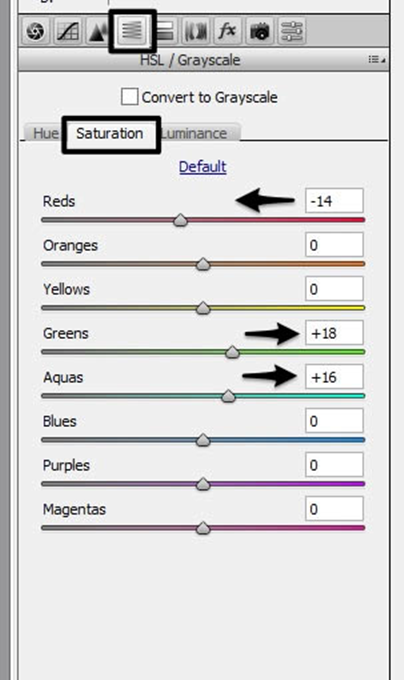The image size is (404, 680).
Task: Switch to the Hue tab
Action: 45,133
